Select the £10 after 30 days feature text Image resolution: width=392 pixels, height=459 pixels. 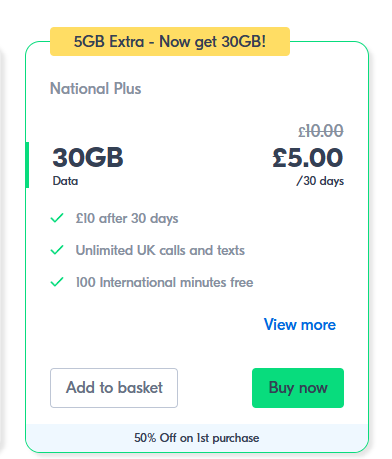coord(127,218)
